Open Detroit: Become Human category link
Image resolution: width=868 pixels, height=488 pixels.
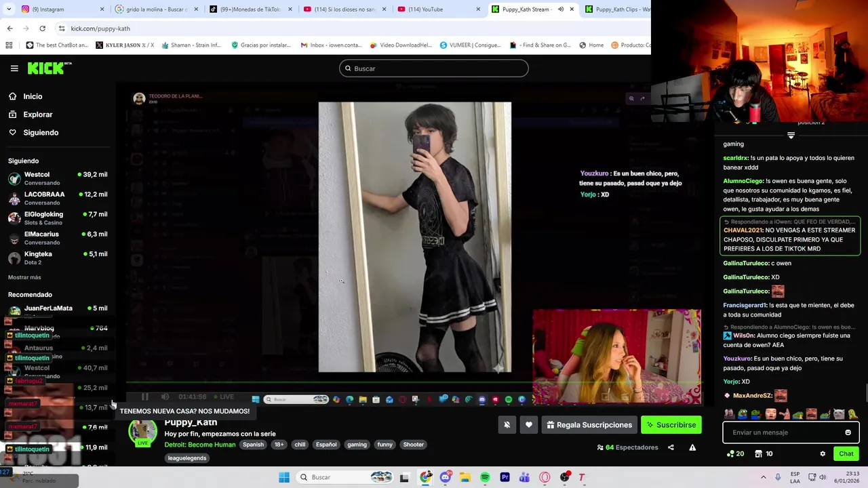click(x=199, y=445)
